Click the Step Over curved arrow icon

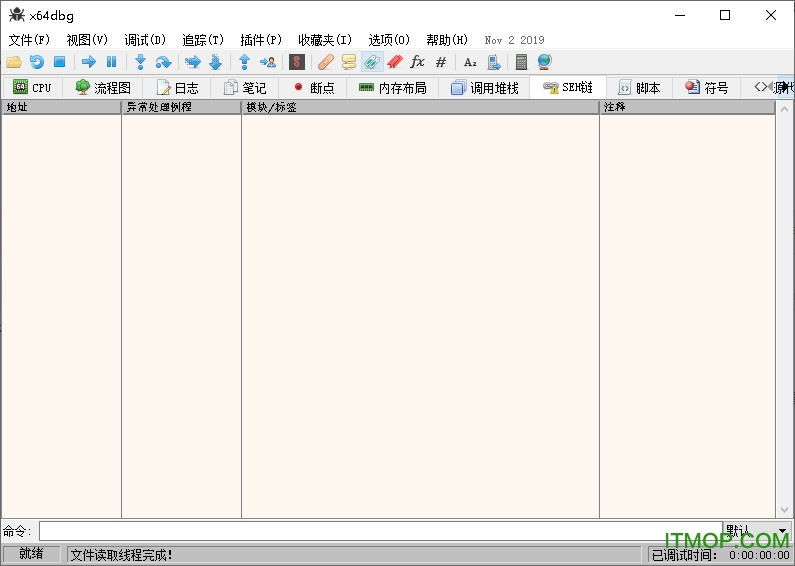[163, 62]
